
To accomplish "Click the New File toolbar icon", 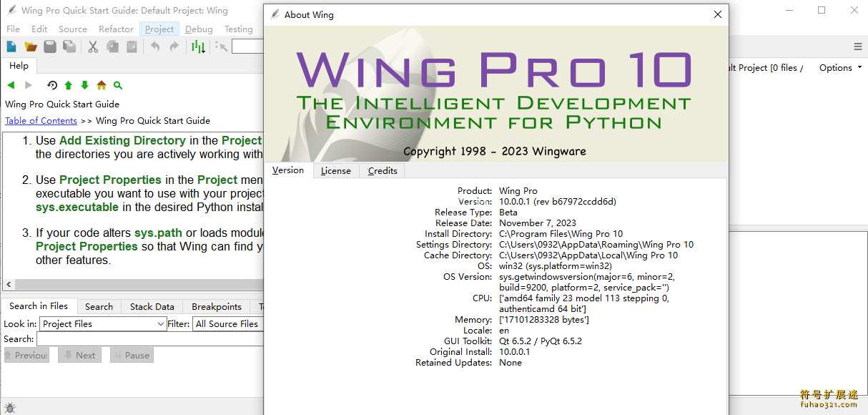I will tap(11, 47).
